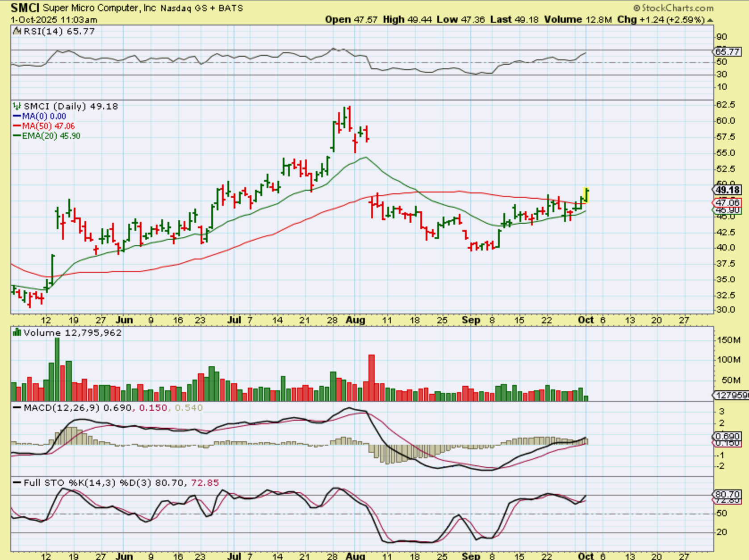
Task: Click the MA(0) 0.00 legend text
Action: pos(44,116)
